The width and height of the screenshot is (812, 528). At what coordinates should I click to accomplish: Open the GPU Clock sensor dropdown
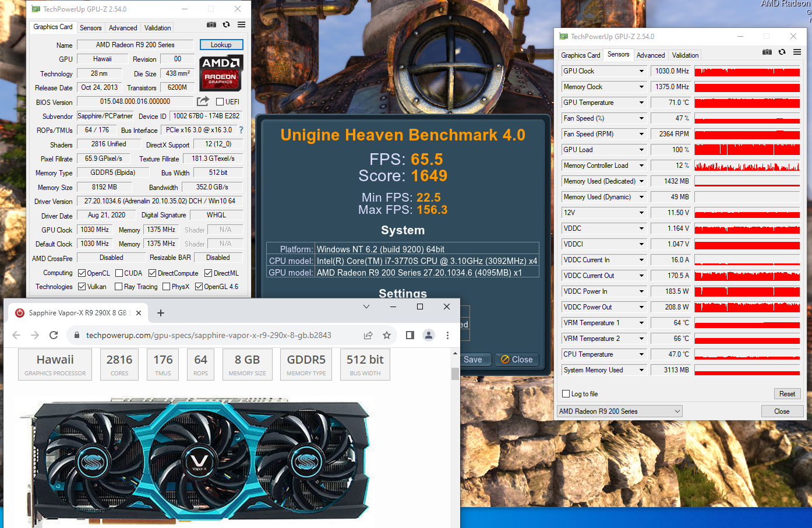click(x=641, y=71)
